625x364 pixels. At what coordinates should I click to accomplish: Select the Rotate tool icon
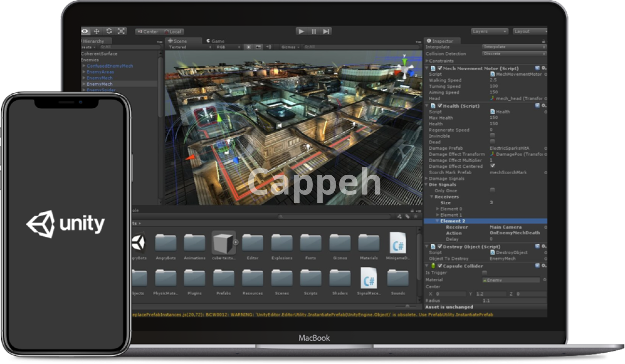point(109,31)
